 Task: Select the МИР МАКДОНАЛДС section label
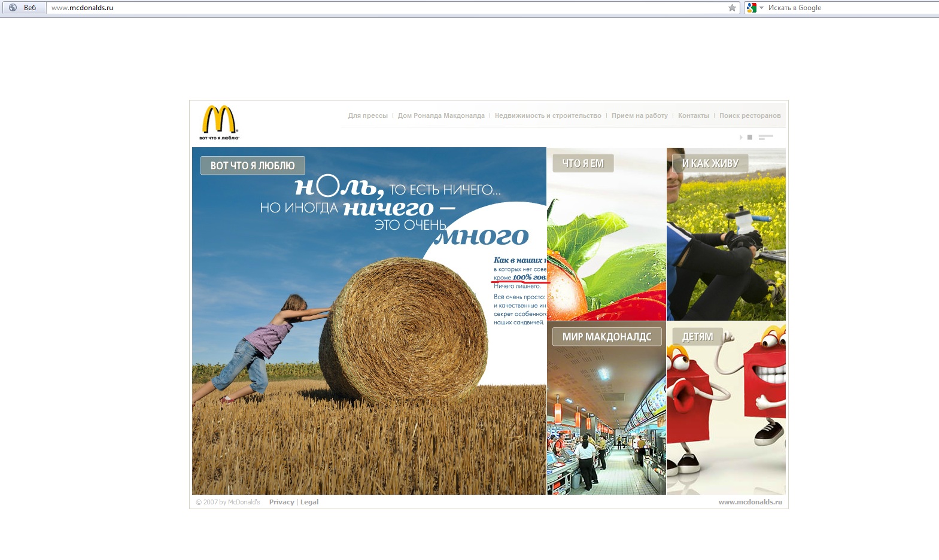(607, 337)
